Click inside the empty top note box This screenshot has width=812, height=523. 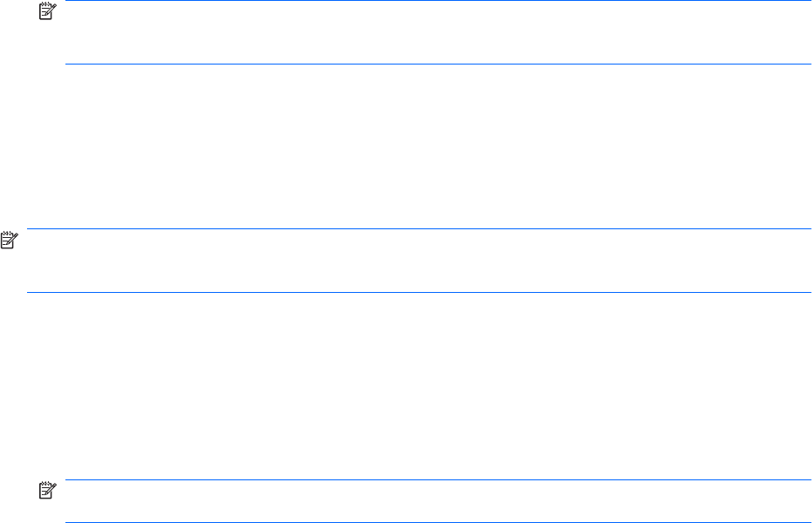438,32
